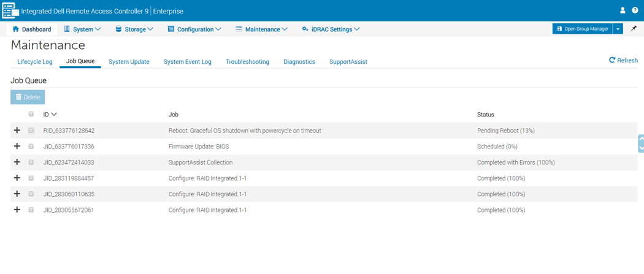The image size is (644, 274).
Task: Expand the Open Group Manager dropdown arrow
Action: 618,29
